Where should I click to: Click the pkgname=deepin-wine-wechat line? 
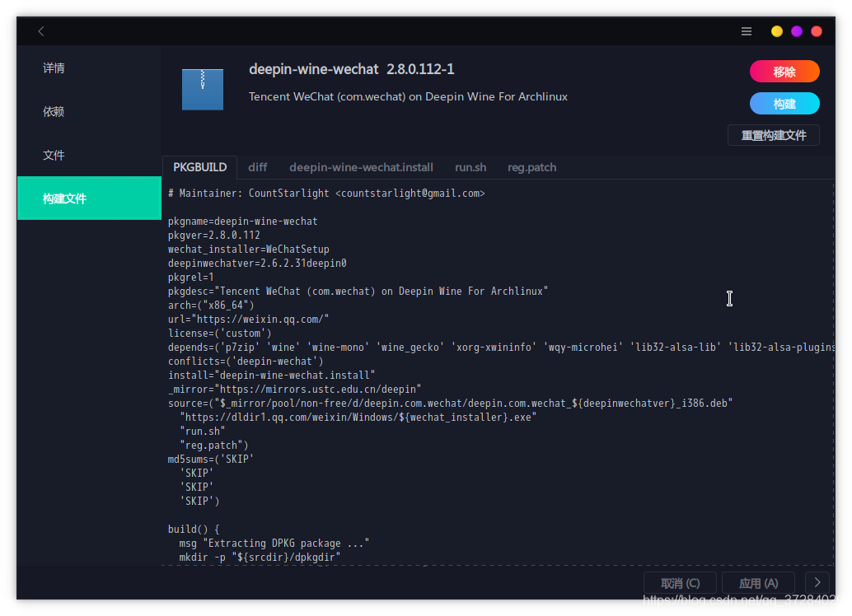click(x=242, y=221)
